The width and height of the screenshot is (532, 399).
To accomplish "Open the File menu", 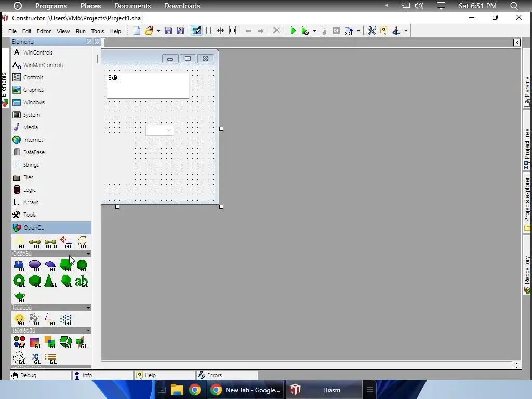I will (x=12, y=31).
